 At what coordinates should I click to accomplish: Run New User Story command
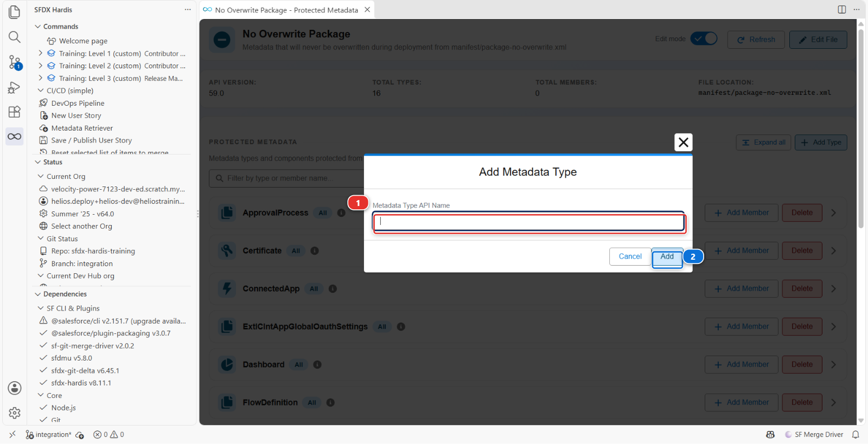click(76, 115)
